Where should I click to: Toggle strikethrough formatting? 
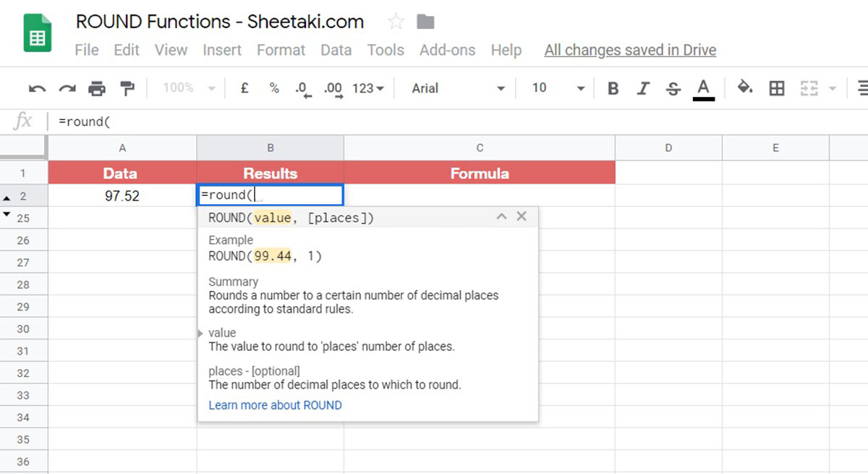673,88
